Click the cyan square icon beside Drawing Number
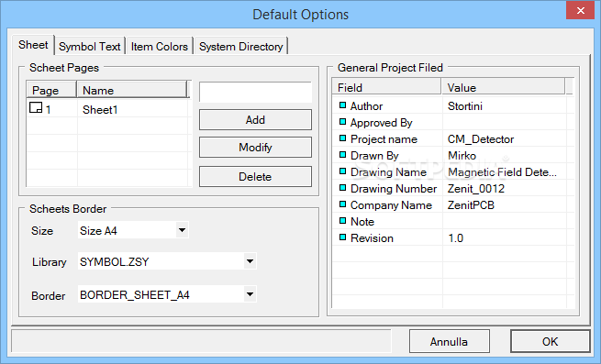 point(342,187)
